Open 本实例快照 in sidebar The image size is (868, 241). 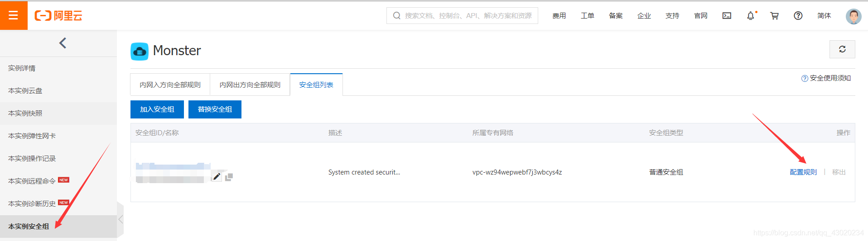pyautogui.click(x=58, y=113)
